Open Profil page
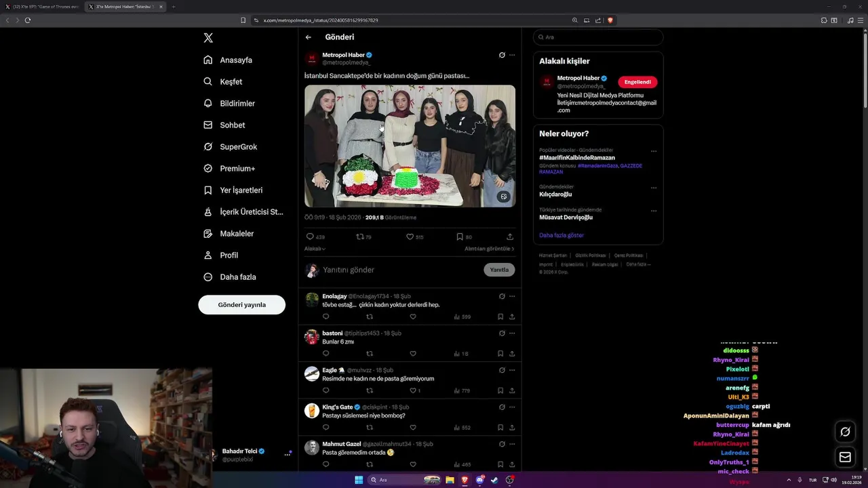The width and height of the screenshot is (868, 488). pyautogui.click(x=221, y=255)
